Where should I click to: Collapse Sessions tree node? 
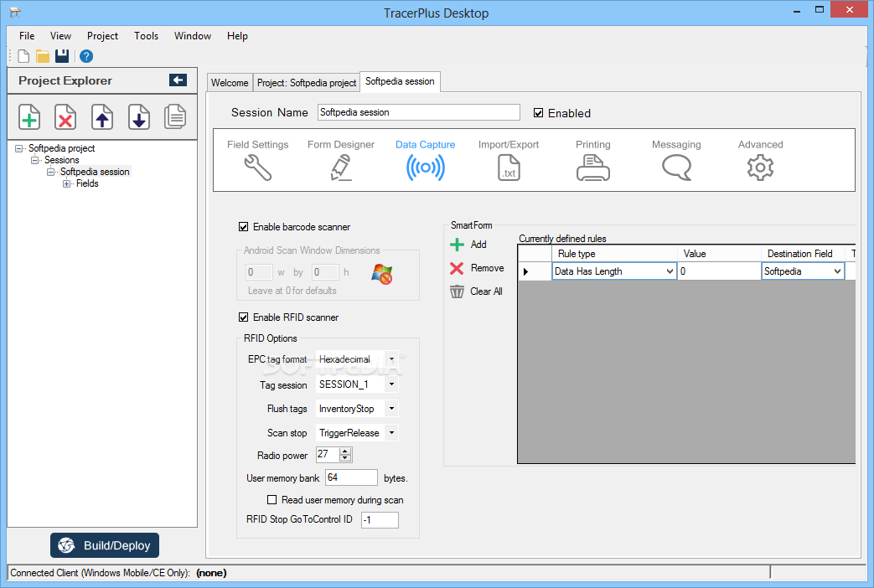point(34,160)
